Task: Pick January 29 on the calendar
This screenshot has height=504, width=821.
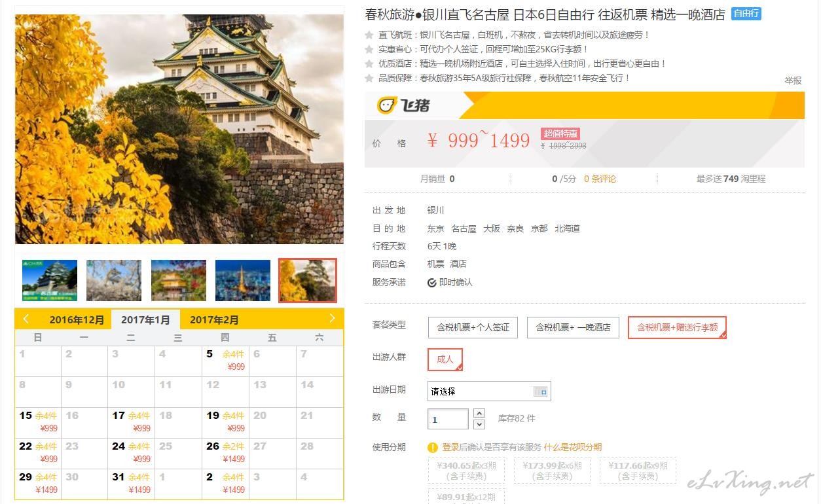Action: 39,484
